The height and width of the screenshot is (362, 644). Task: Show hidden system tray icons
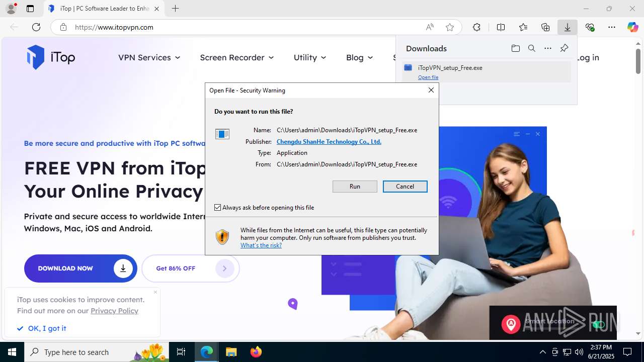pos(542,352)
